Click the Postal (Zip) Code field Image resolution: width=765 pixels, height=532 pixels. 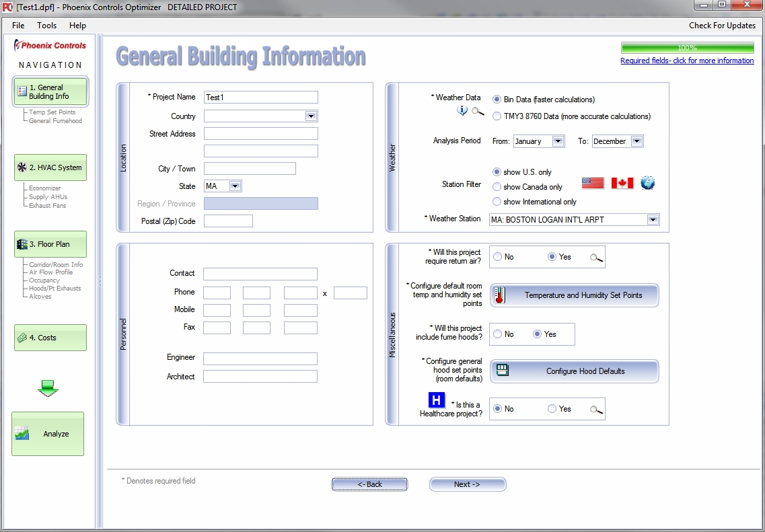pos(228,221)
